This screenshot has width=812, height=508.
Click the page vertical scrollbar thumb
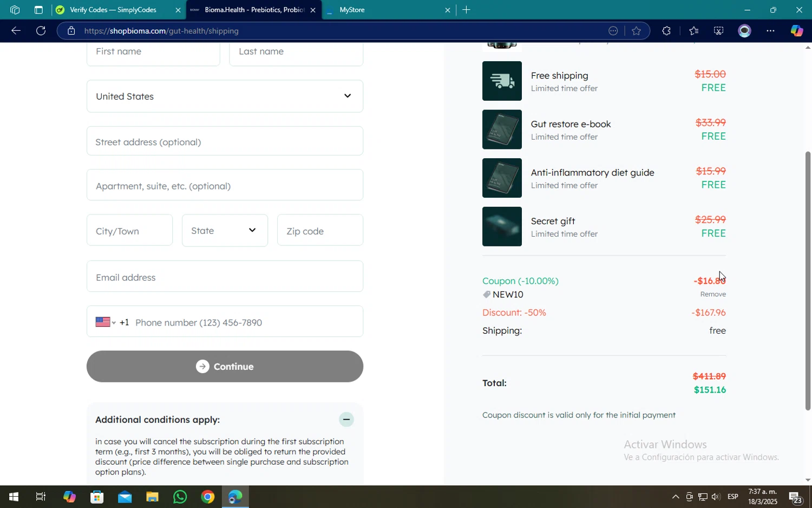pos(808,281)
